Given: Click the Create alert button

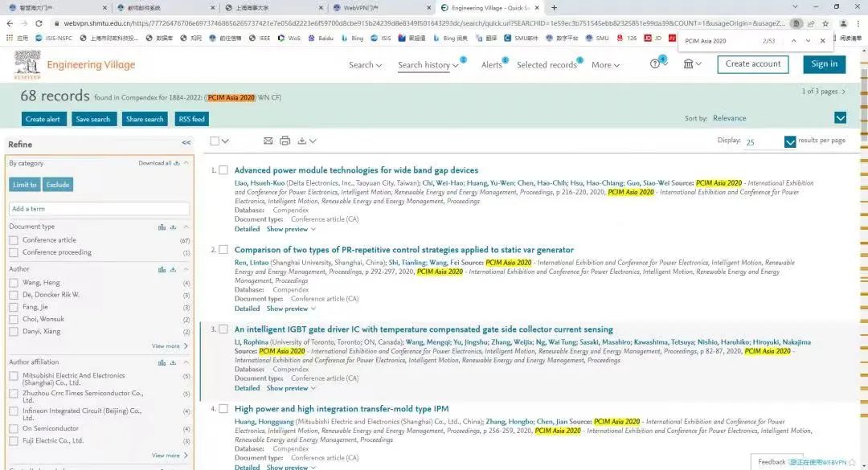Looking at the screenshot, I should click(x=43, y=119).
